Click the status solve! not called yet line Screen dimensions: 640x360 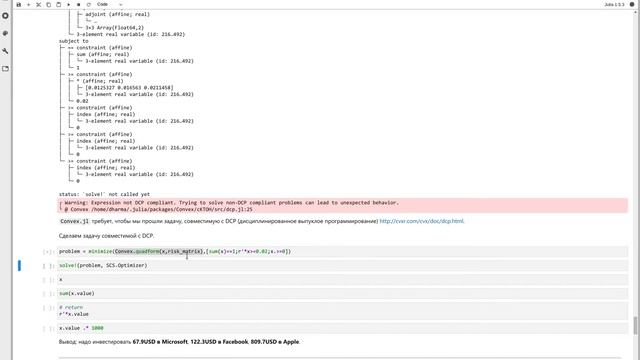point(104,194)
